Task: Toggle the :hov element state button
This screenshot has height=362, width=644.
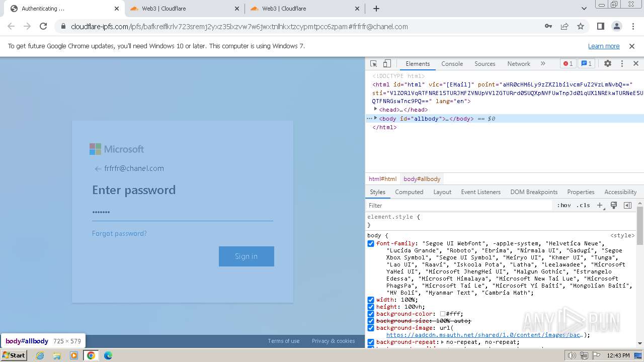Action: point(563,205)
